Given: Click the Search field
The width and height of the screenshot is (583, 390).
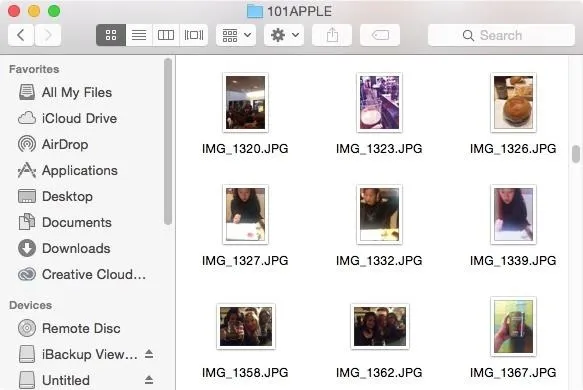Looking at the screenshot, I should pos(501,35).
